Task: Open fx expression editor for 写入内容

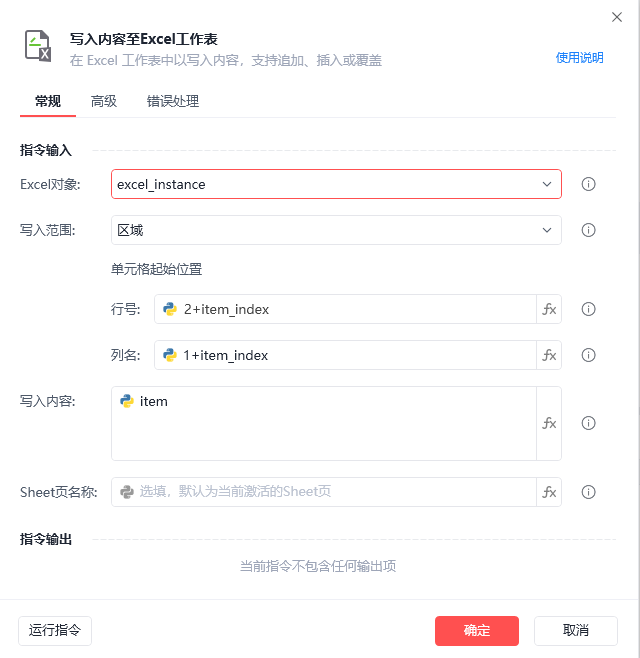Action: pos(549,423)
